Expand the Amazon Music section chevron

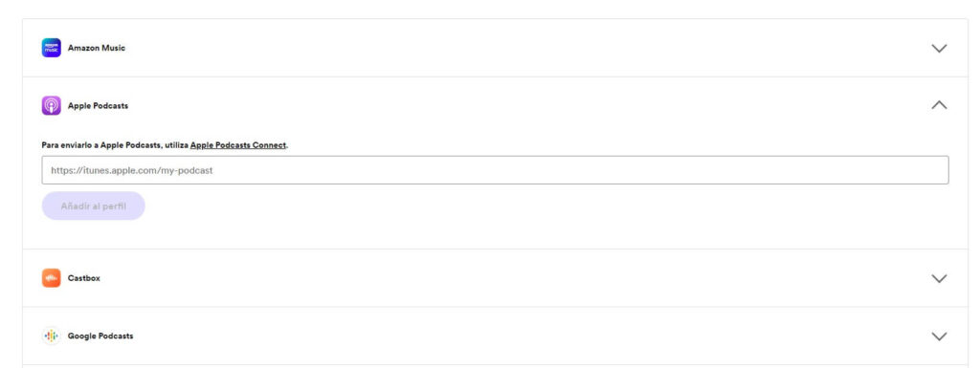[x=939, y=48]
